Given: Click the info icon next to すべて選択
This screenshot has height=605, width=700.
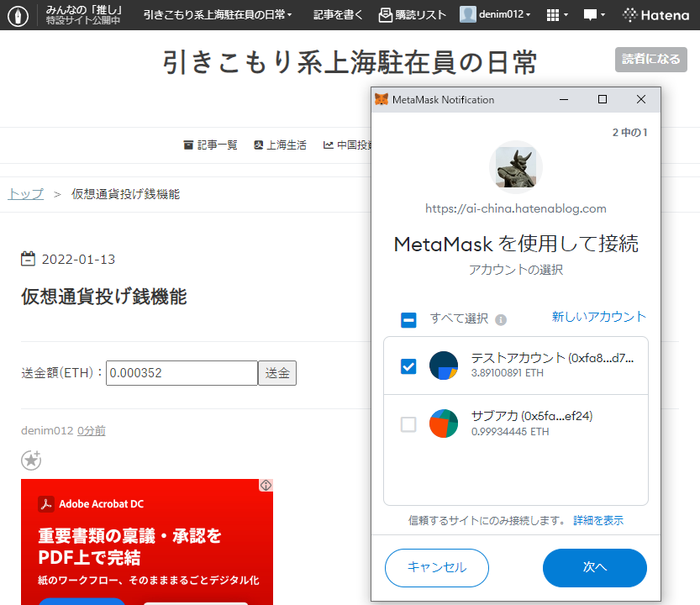Looking at the screenshot, I should tap(501, 319).
